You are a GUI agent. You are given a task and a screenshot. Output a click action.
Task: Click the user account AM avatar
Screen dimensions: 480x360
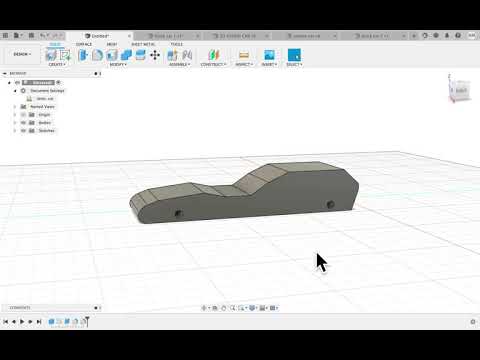pyautogui.click(x=472, y=35)
